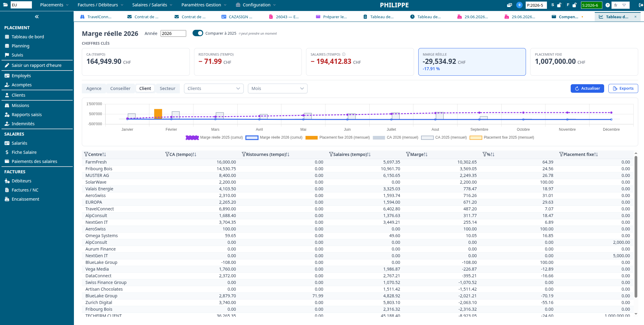Open the Mois period dropdown

click(x=277, y=88)
